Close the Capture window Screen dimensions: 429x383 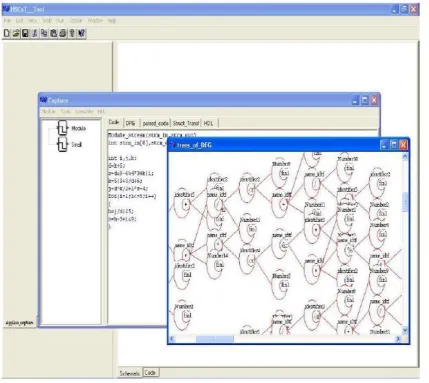point(374,100)
